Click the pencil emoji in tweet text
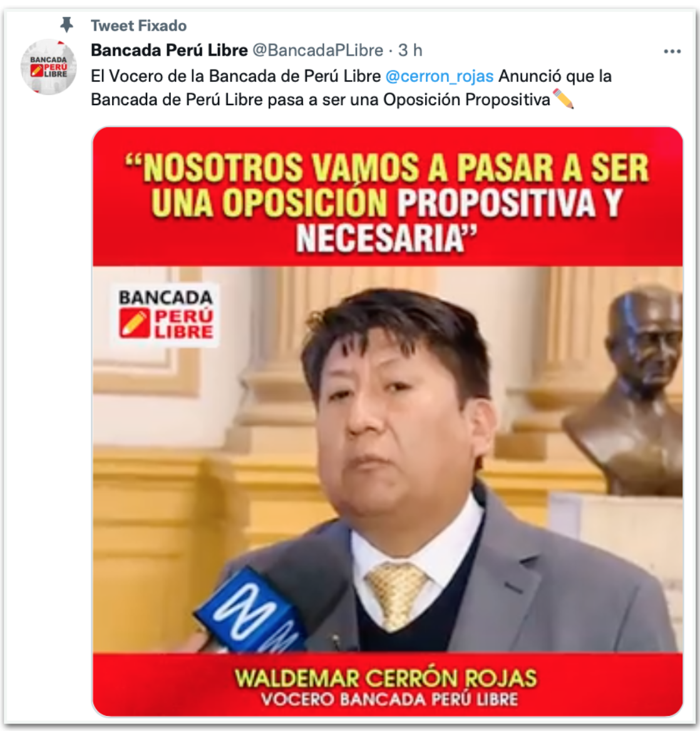The image size is (700, 731). point(563,99)
